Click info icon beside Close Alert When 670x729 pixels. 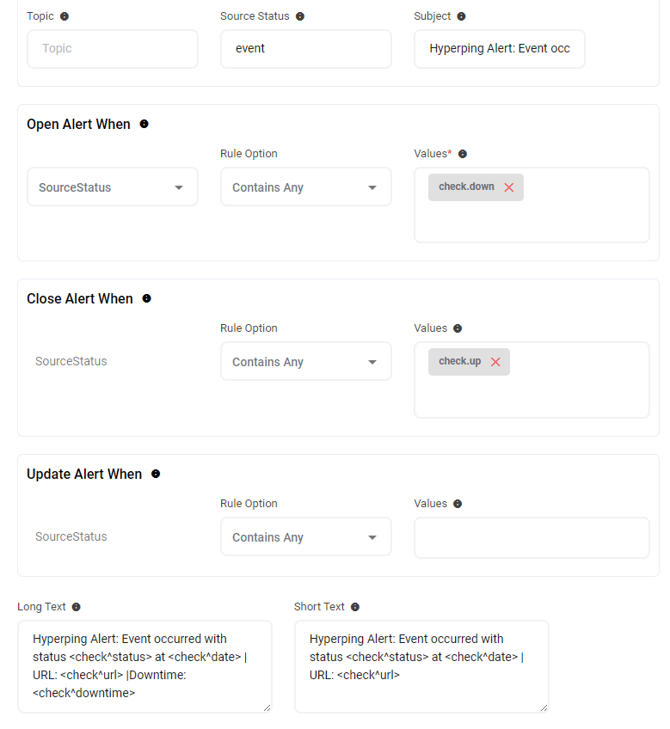[147, 299]
